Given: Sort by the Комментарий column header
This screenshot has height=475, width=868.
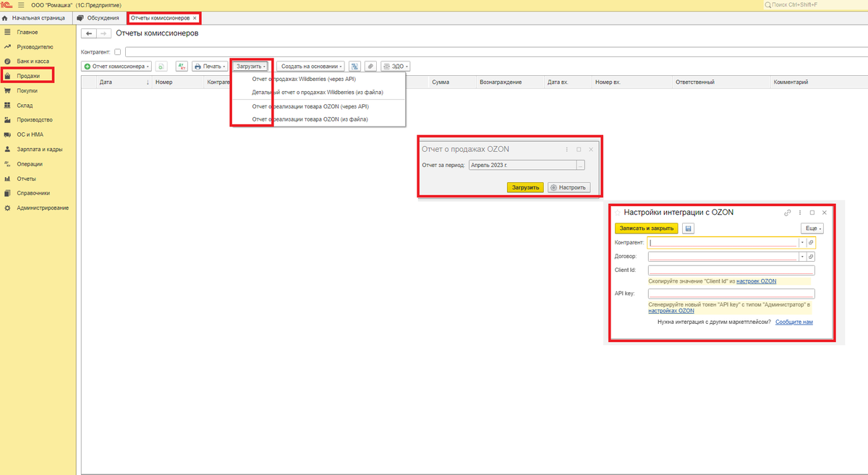Looking at the screenshot, I should coord(791,82).
